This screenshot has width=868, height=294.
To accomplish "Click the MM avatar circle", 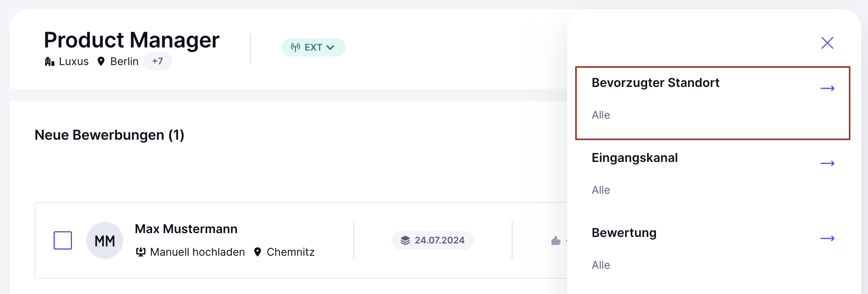I will click(105, 240).
